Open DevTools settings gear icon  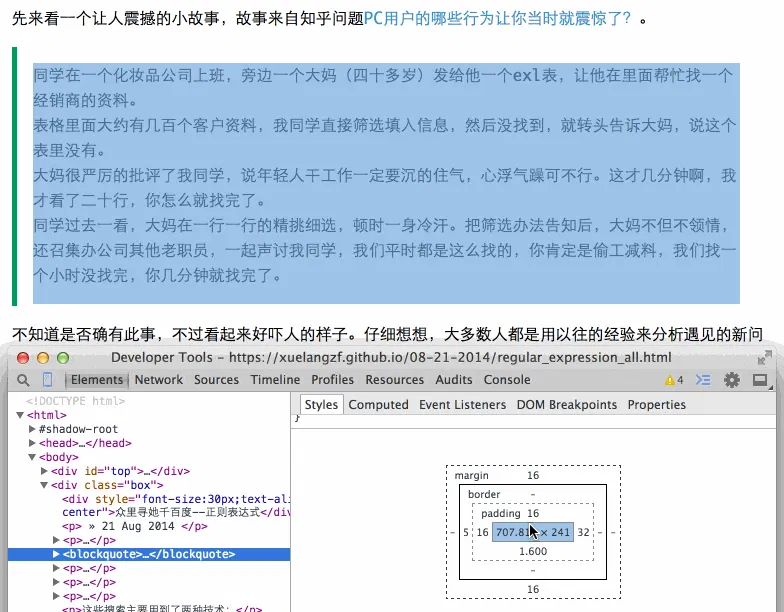click(x=732, y=380)
